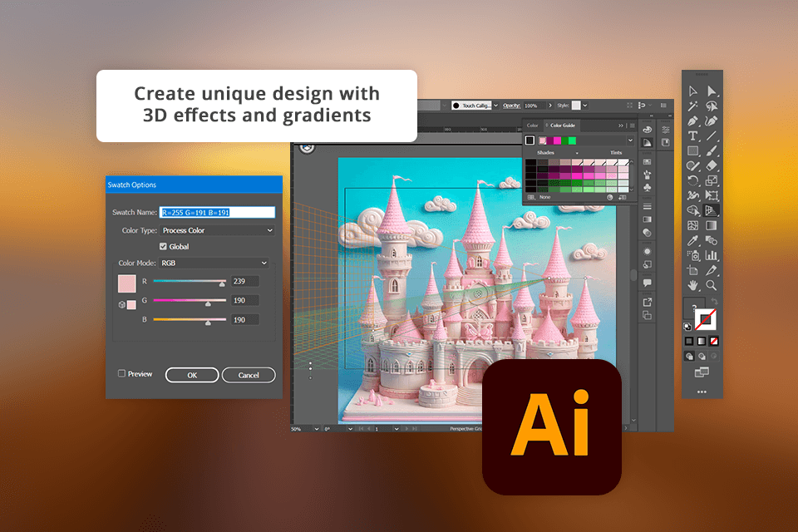Click Cancel in Swatch Options
The width and height of the screenshot is (798, 532).
point(249,375)
